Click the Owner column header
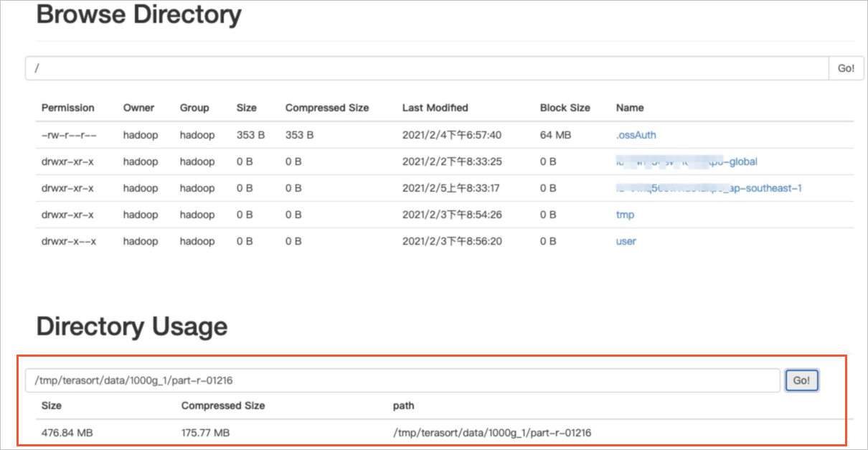Image resolution: width=868 pixels, height=450 pixels. pos(138,108)
